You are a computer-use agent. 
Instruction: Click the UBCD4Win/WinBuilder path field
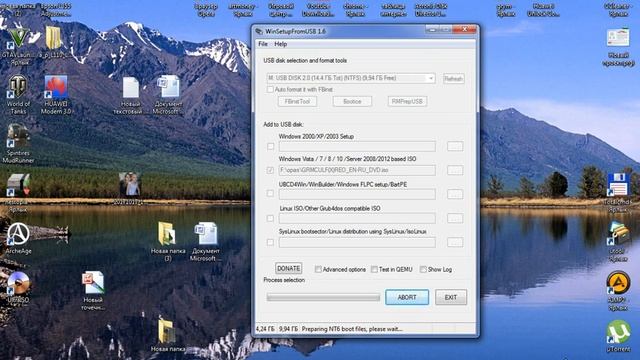pyautogui.click(x=357, y=194)
